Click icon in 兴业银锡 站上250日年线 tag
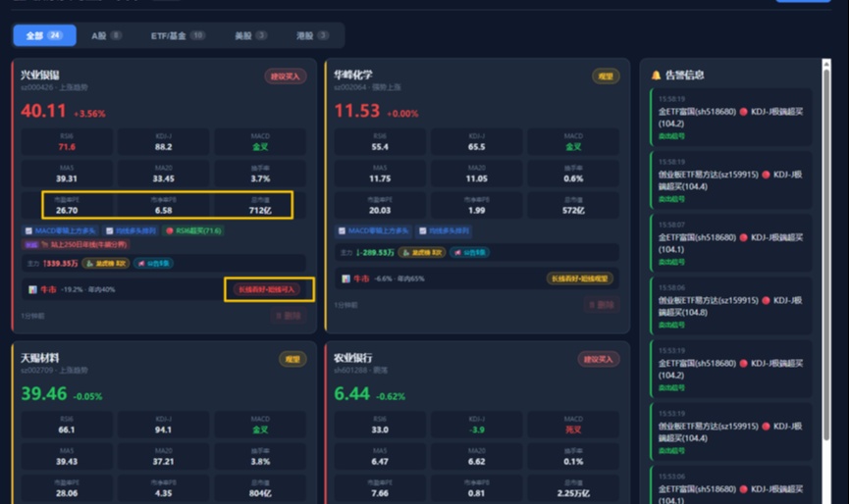The image size is (849, 504). tap(44, 244)
